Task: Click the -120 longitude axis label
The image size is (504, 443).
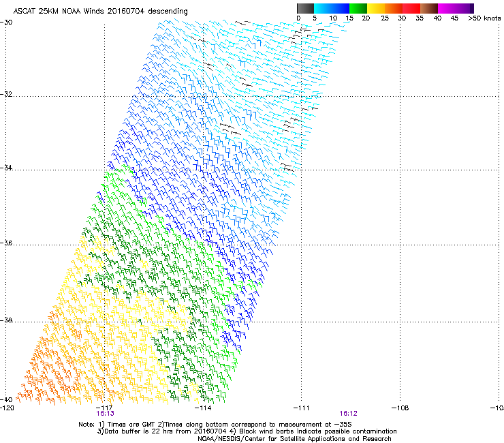Action: (7, 408)
